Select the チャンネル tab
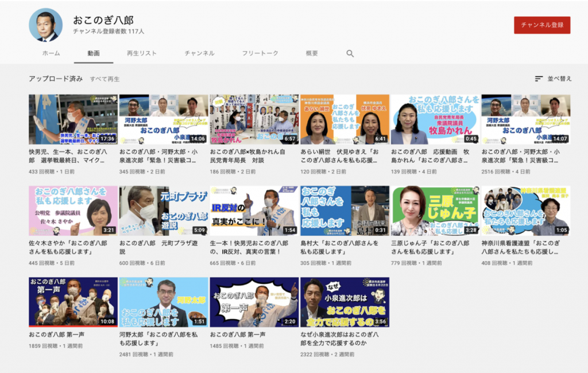The width and height of the screenshot is (588, 373). click(x=199, y=53)
